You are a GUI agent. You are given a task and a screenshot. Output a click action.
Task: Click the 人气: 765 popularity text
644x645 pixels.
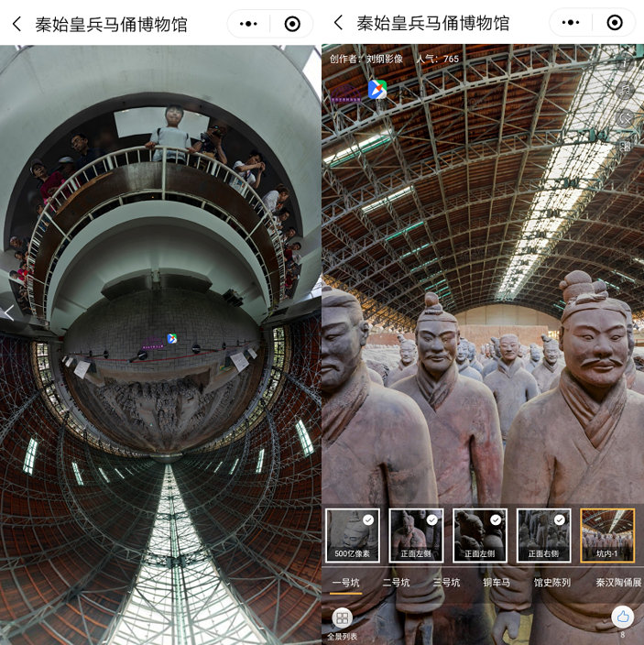pyautogui.click(x=438, y=59)
